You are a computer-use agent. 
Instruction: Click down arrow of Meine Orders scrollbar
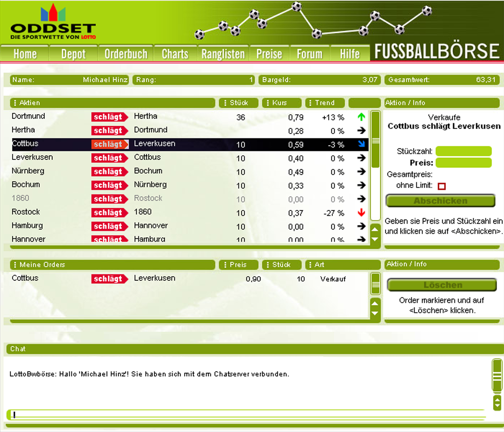pyautogui.click(x=375, y=313)
